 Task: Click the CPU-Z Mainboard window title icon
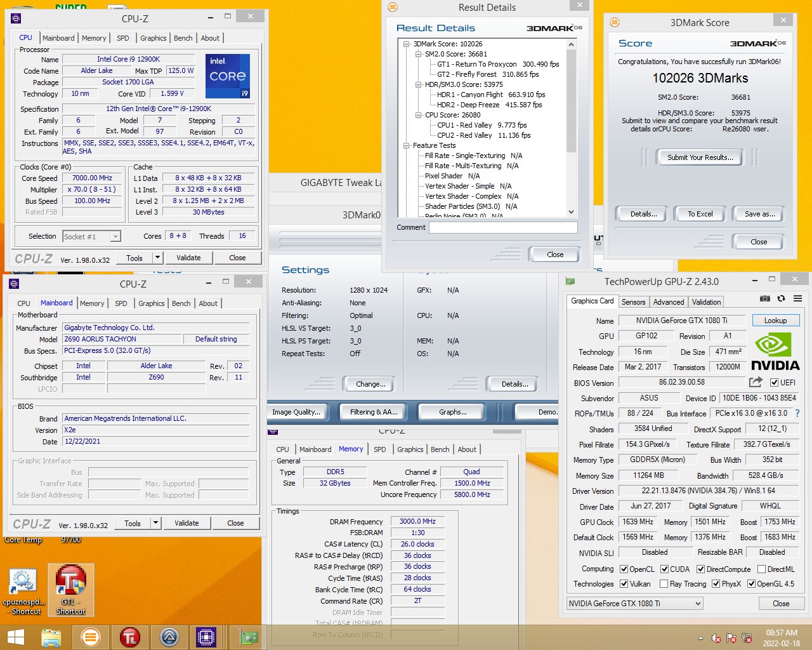click(x=15, y=284)
